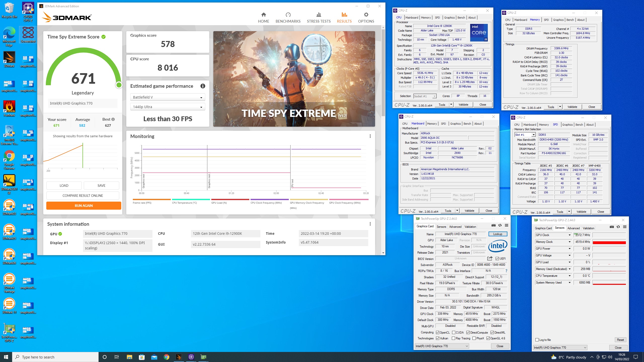Toggle the CUDA checkbox in GPU-Z

coord(454,332)
